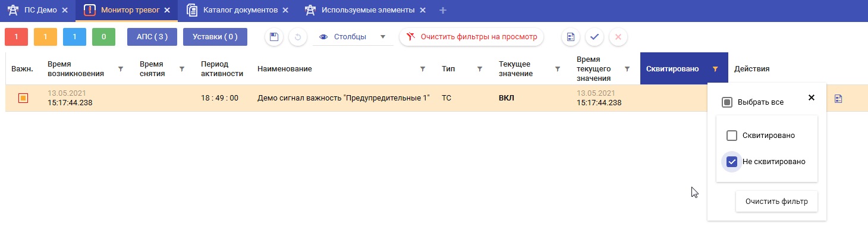Click the red severity counter badge
868x242 pixels.
(x=16, y=37)
